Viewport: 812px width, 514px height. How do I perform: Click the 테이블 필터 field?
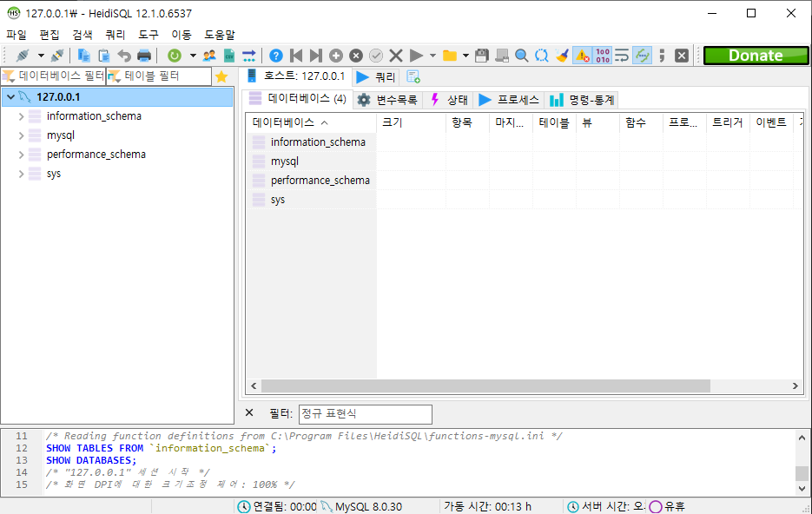[x=159, y=76]
